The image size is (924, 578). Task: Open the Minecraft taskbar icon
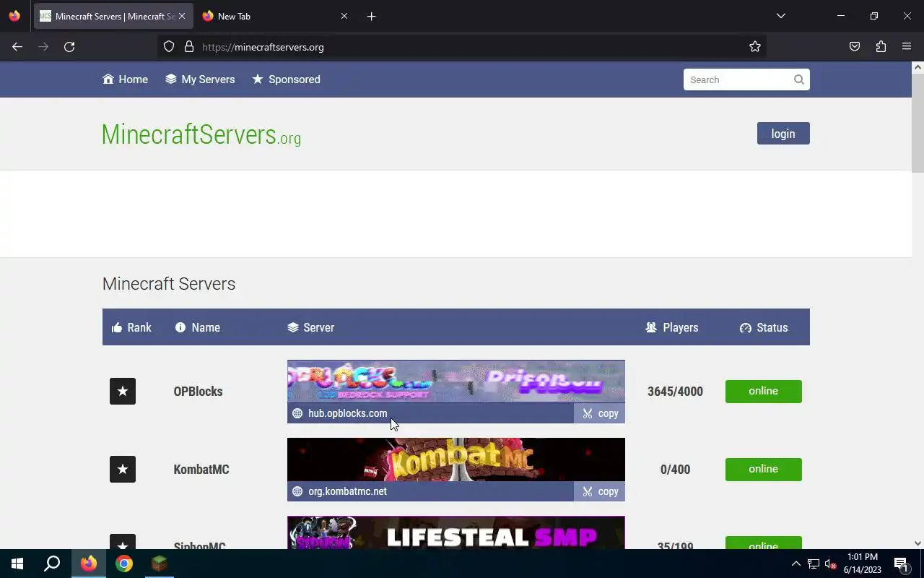[x=160, y=564]
